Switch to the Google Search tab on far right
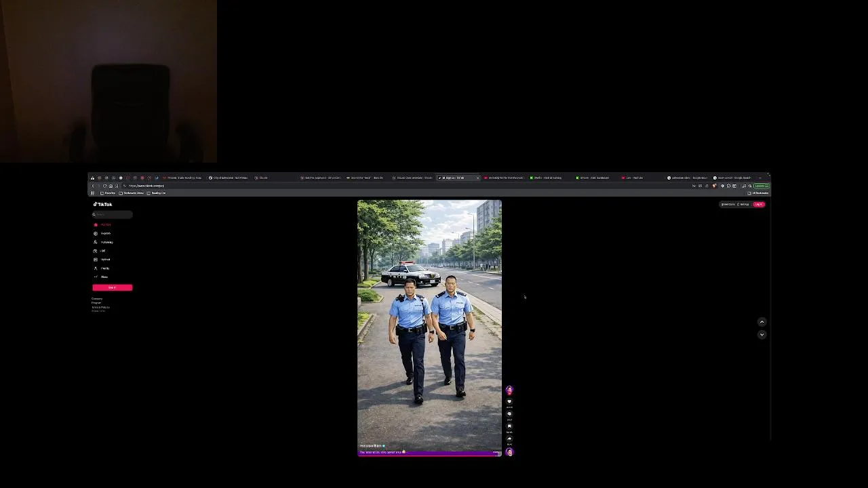This screenshot has width=868, height=488. coord(734,178)
